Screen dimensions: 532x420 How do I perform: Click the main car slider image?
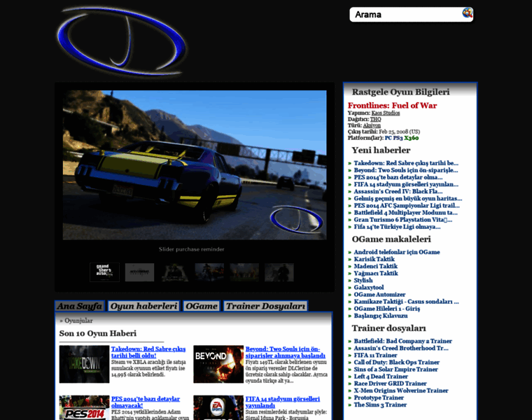[x=195, y=165]
